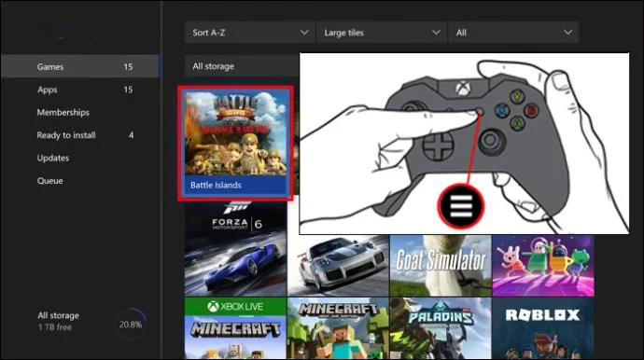644x360 pixels.
Task: Click the All storage 1 TB free label
Action: point(58,321)
